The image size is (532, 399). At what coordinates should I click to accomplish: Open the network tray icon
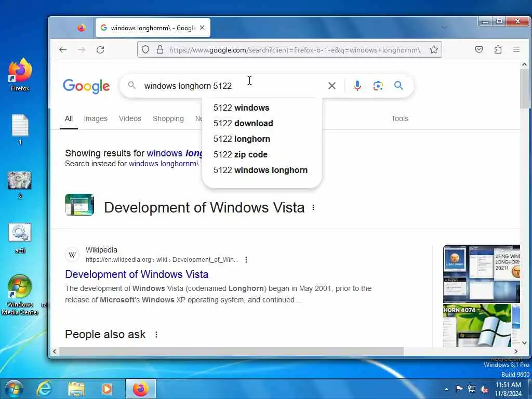[472, 389]
